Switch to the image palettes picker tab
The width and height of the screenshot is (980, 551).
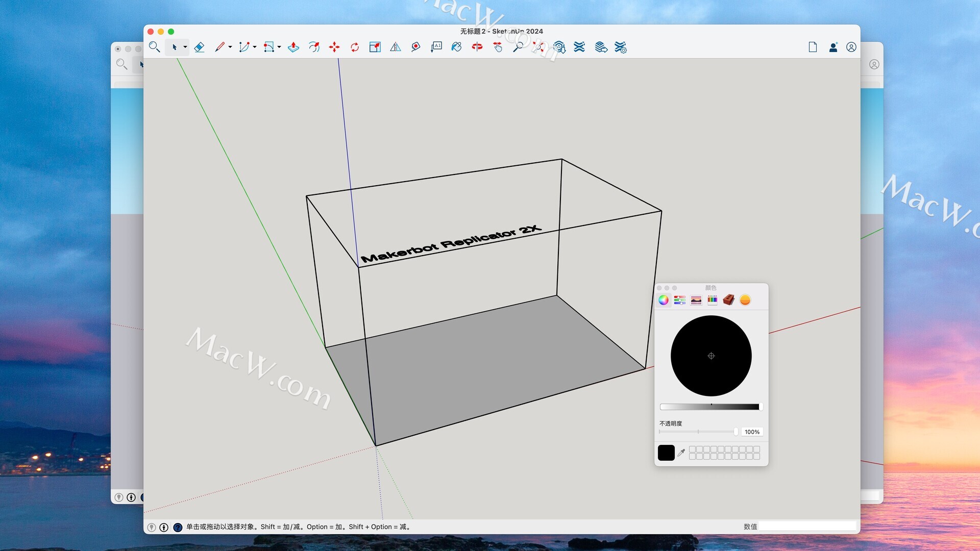pyautogui.click(x=696, y=300)
